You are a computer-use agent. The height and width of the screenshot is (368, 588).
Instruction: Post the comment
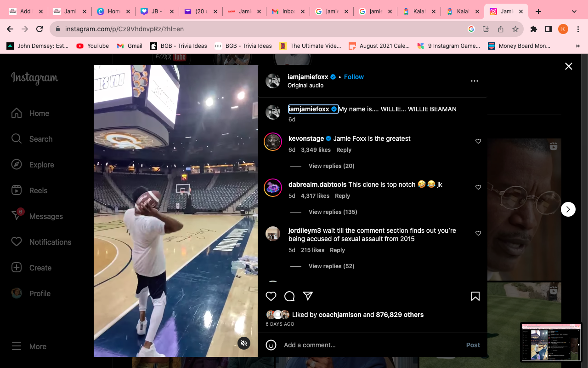click(473, 345)
